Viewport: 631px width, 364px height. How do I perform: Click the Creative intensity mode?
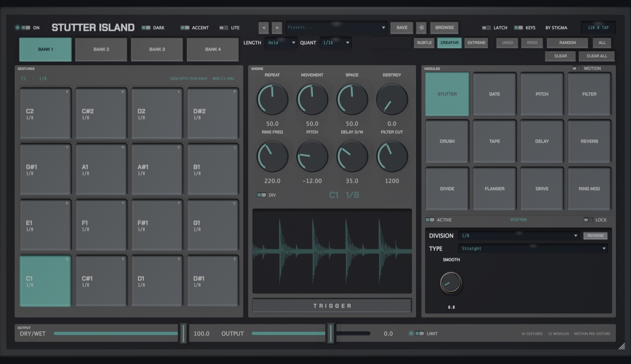pyautogui.click(x=450, y=43)
